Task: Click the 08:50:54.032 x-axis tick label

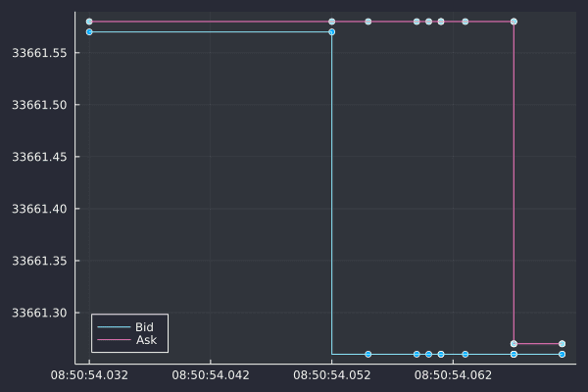Action: (89, 374)
